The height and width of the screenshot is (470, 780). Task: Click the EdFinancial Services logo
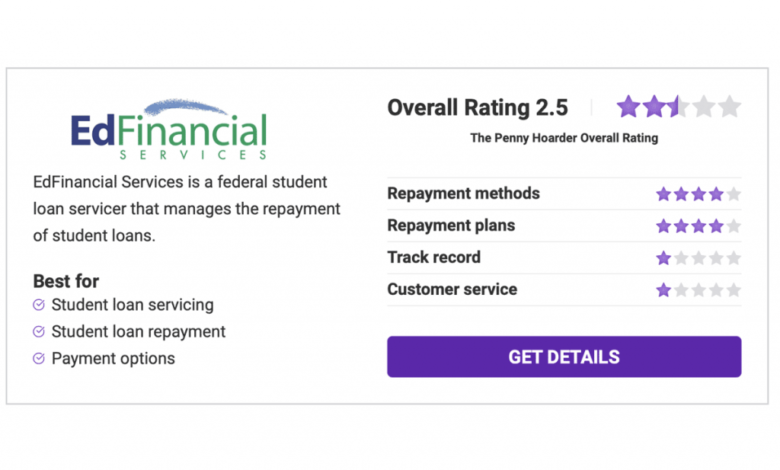[x=169, y=129]
